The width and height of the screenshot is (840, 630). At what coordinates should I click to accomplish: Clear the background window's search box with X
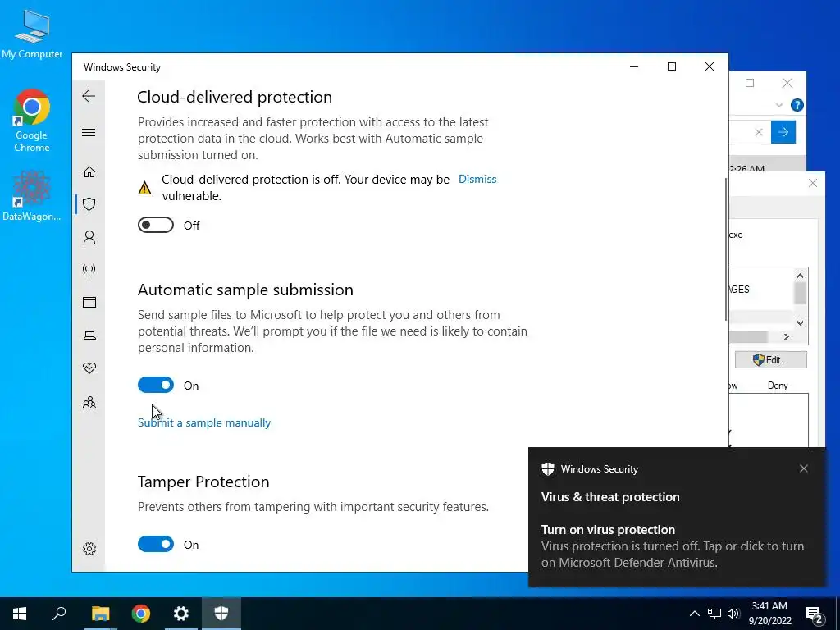pyautogui.click(x=759, y=132)
